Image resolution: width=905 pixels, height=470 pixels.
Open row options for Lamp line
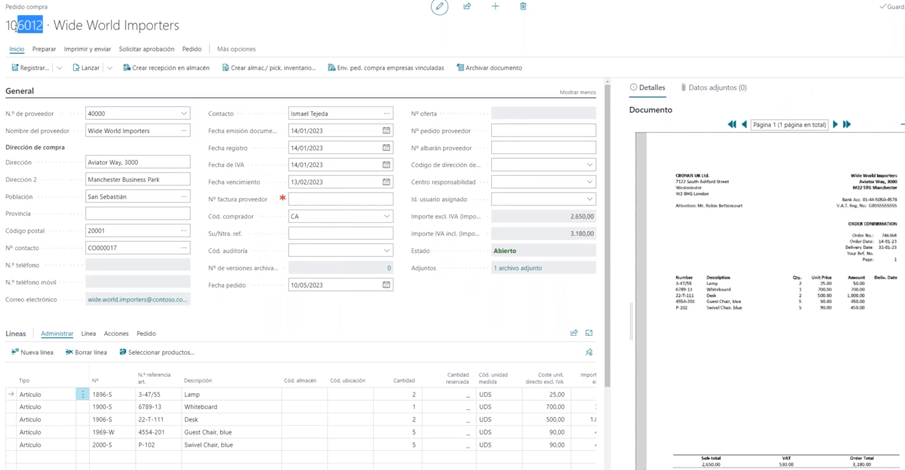coord(82,395)
